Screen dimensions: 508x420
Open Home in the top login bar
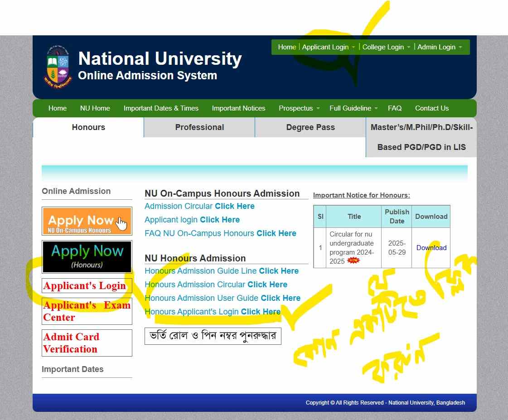point(287,47)
